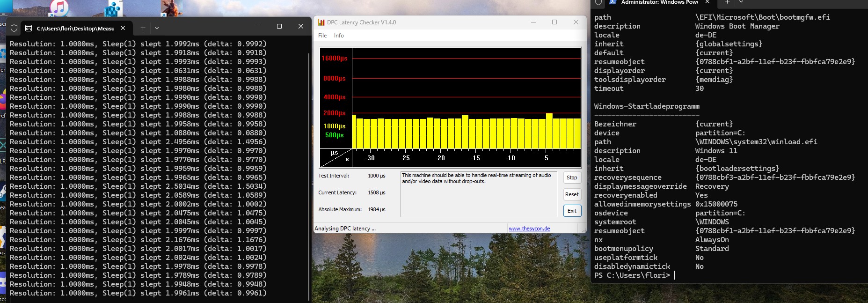Add a new tab in PowerShell window
This screenshot has width=868, height=303.
click(727, 2)
